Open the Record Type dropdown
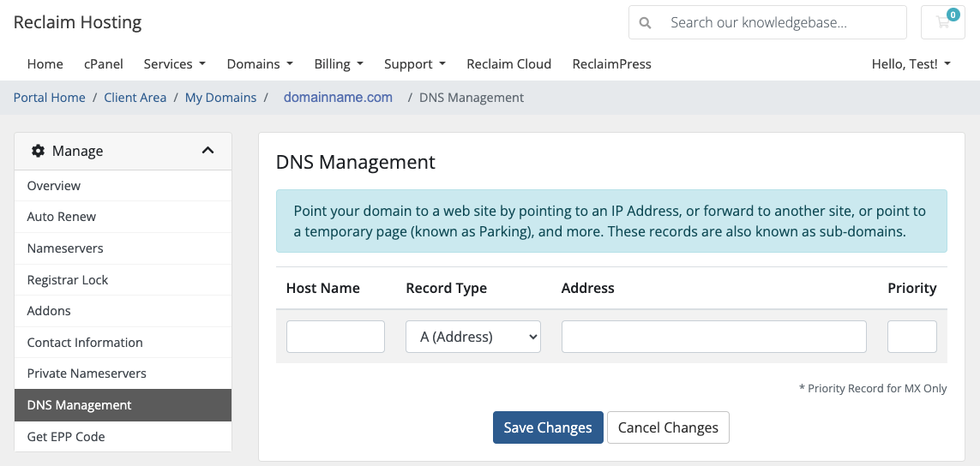Viewport: 980px width, 466px height. point(473,337)
